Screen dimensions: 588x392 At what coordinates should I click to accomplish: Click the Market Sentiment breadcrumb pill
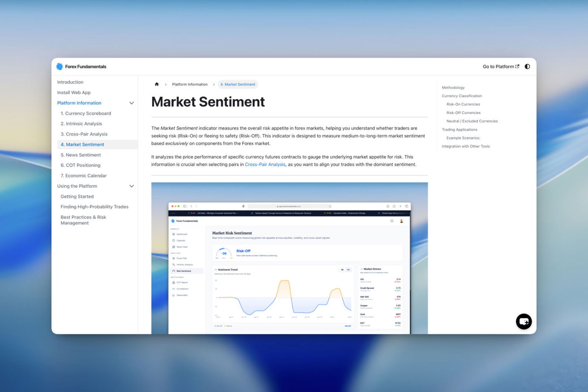pyautogui.click(x=238, y=84)
